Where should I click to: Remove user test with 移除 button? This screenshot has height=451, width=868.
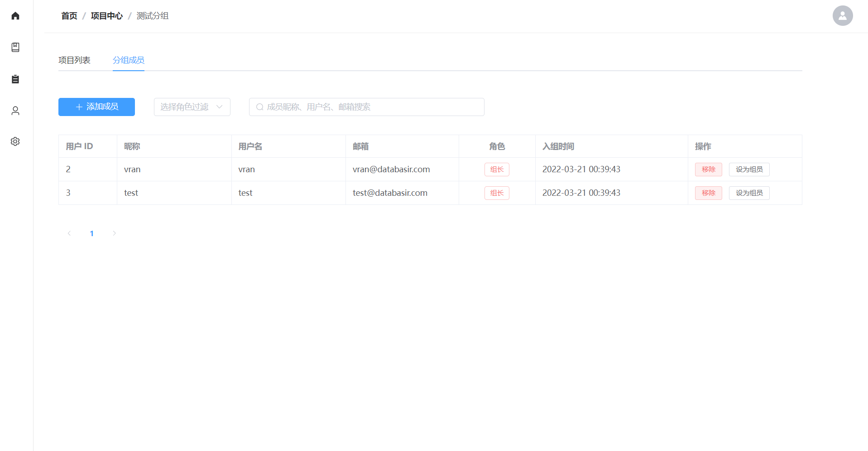(x=708, y=193)
